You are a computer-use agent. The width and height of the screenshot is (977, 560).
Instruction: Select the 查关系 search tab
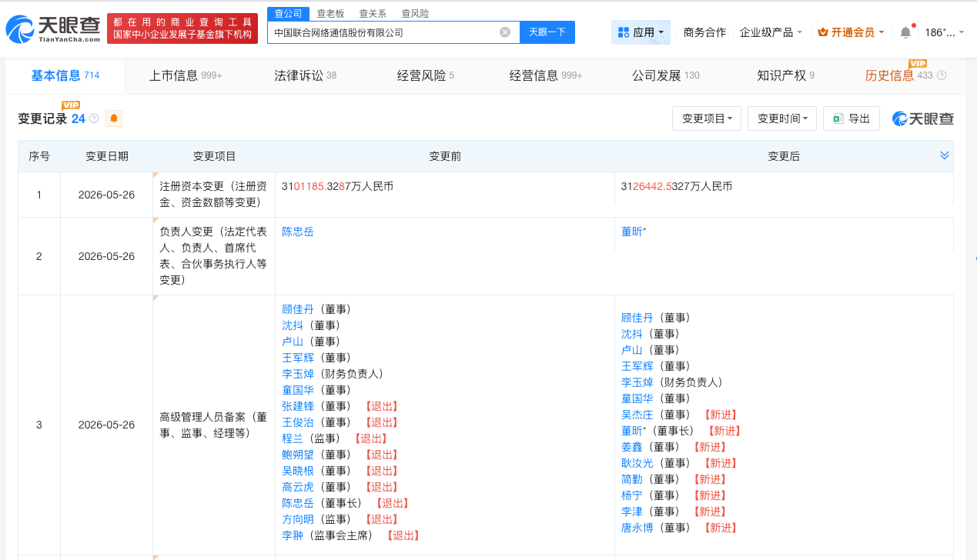click(x=373, y=14)
